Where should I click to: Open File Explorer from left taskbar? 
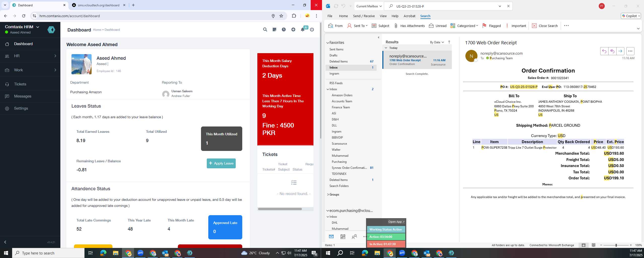pyautogui.click(x=115, y=253)
